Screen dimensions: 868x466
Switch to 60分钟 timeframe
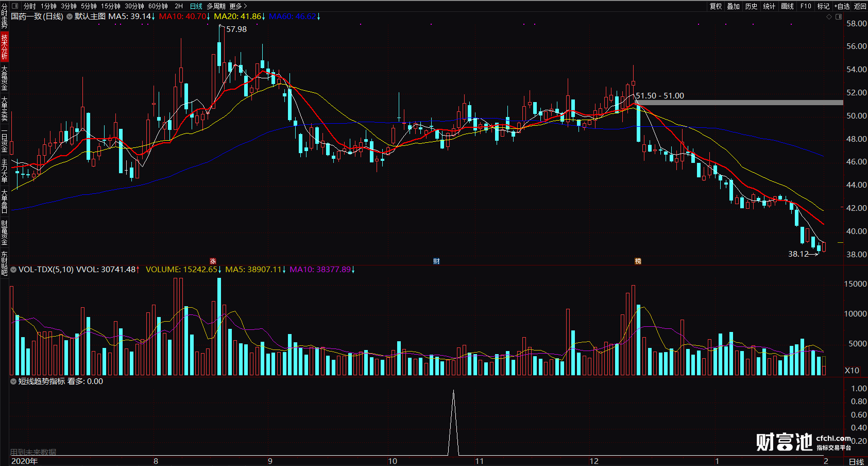(158, 6)
